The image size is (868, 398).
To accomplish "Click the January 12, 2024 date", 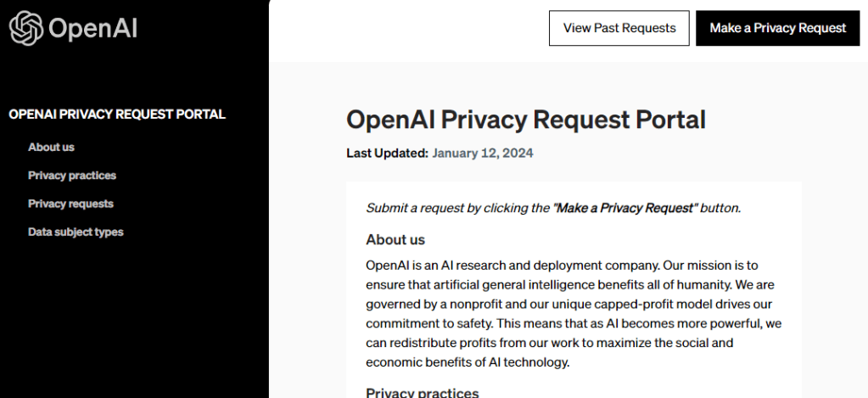I will coord(483,154).
